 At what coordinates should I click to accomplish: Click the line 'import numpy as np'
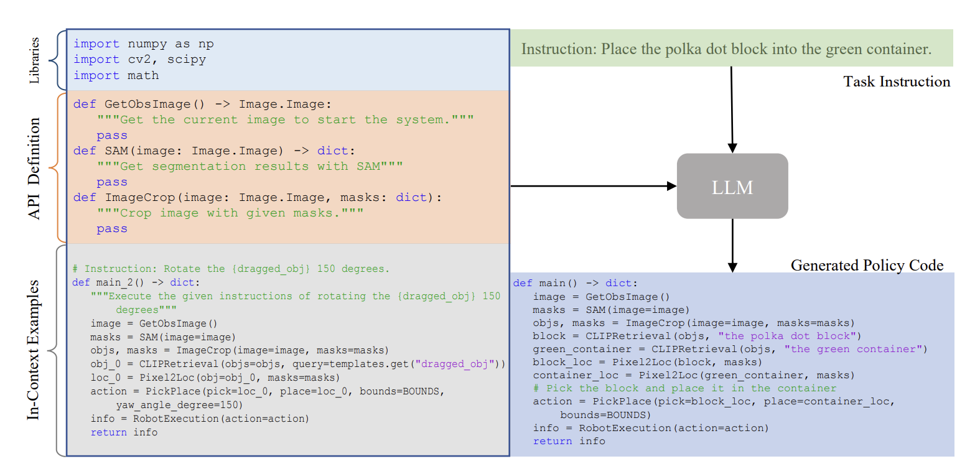[x=144, y=44]
